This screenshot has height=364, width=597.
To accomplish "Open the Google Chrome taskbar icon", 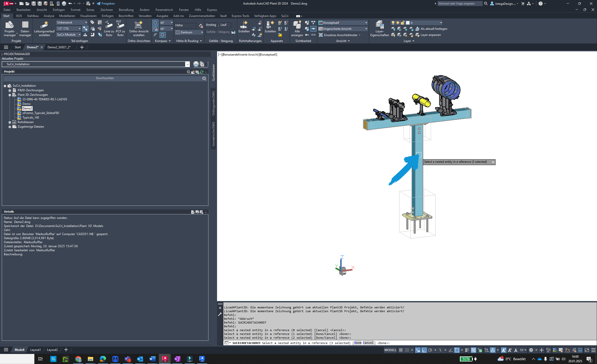I will [x=78, y=359].
